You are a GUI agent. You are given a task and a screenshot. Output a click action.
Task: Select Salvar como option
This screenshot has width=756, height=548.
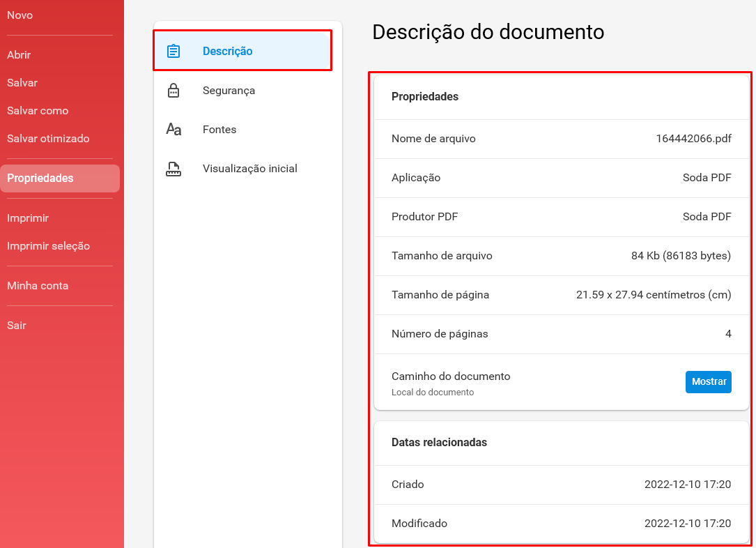38,111
